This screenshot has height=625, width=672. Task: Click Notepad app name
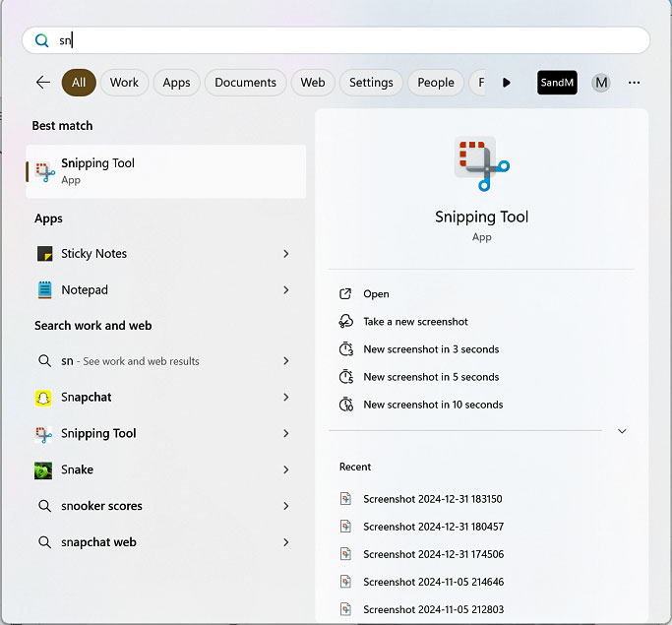pos(85,290)
